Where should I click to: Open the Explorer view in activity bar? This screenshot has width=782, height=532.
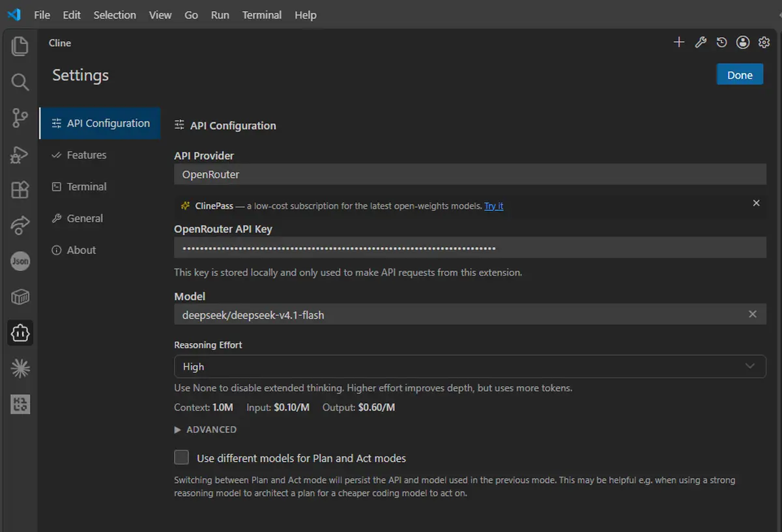pos(20,46)
